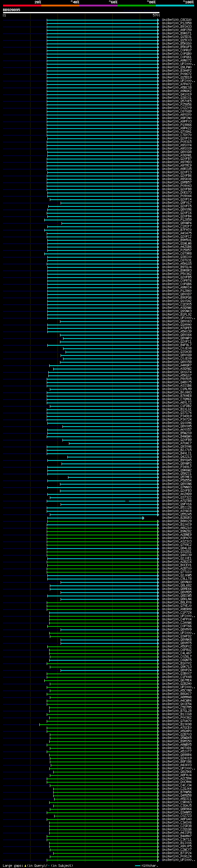
Task: Click label UniRef100_B2BGR3
Action: coord(177,518)
